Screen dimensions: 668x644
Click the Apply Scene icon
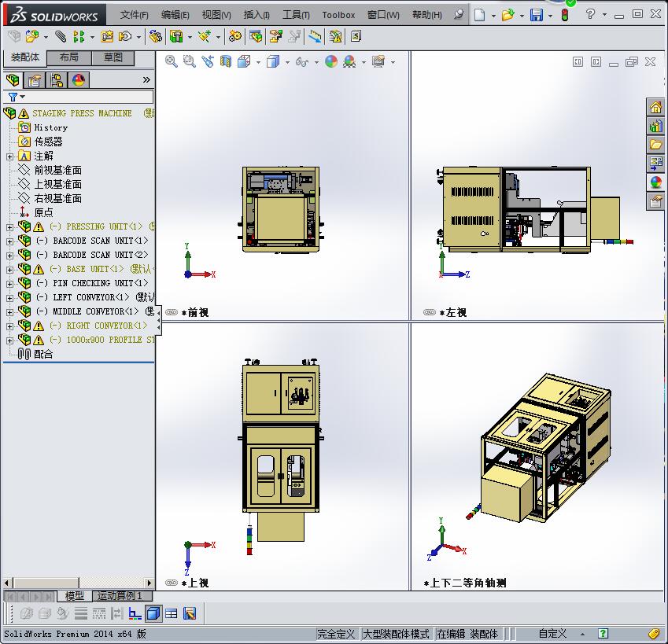coord(349,61)
